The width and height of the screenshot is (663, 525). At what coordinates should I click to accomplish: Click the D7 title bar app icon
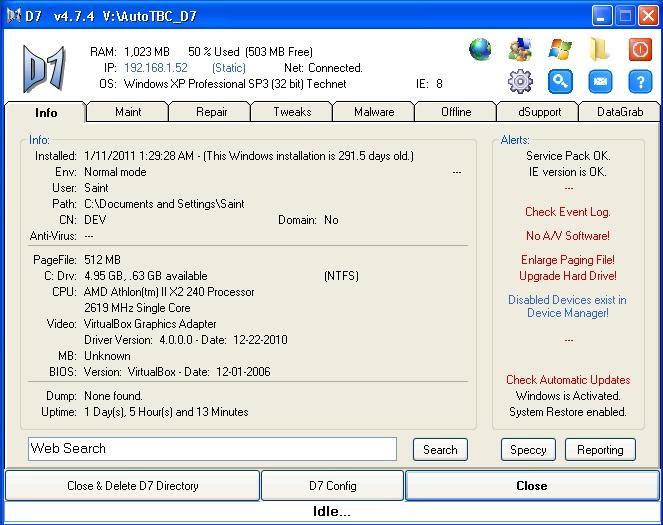coord(14,16)
